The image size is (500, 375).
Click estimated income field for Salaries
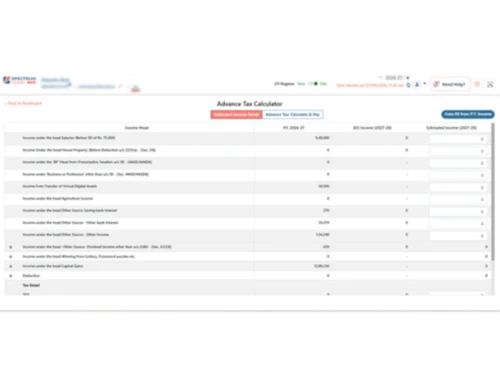click(x=457, y=139)
